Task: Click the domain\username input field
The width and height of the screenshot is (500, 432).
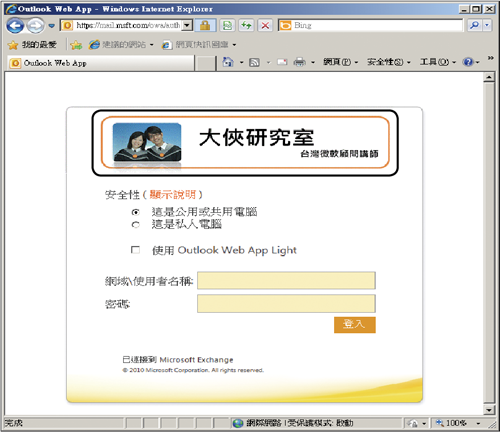Action: click(286, 280)
